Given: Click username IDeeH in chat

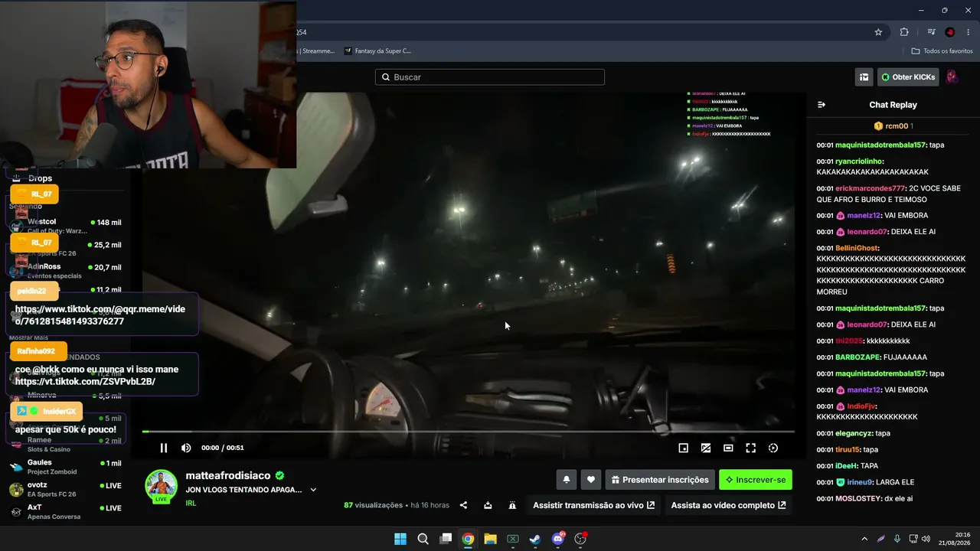Looking at the screenshot, I should point(846,466).
